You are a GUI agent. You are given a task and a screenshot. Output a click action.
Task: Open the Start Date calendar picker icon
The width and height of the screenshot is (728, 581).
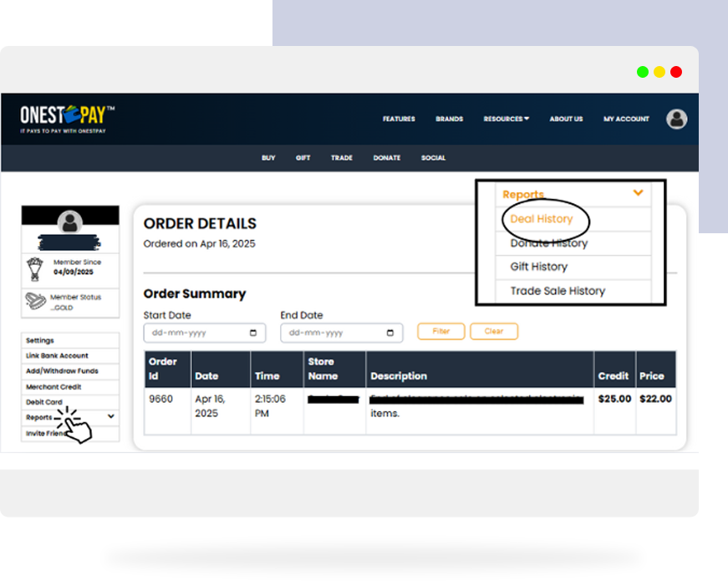[x=253, y=333]
